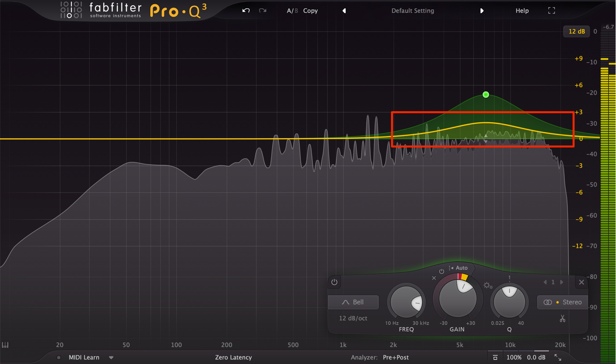Image resolution: width=616 pixels, height=364 pixels.
Task: Click the 100% gain scale value
Action: pyautogui.click(x=514, y=357)
